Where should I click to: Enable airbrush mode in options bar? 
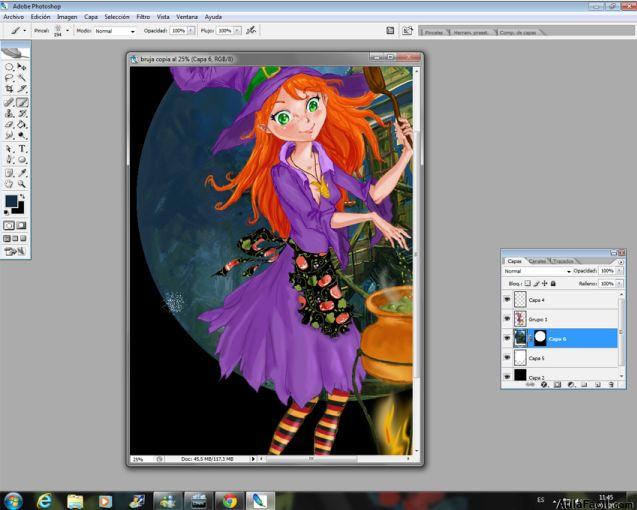click(x=251, y=30)
